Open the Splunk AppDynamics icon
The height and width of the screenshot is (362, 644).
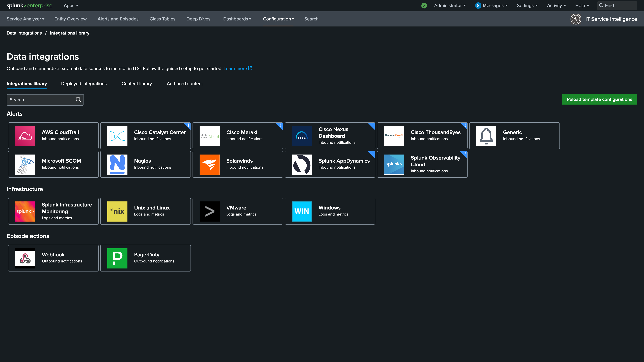pyautogui.click(x=302, y=164)
